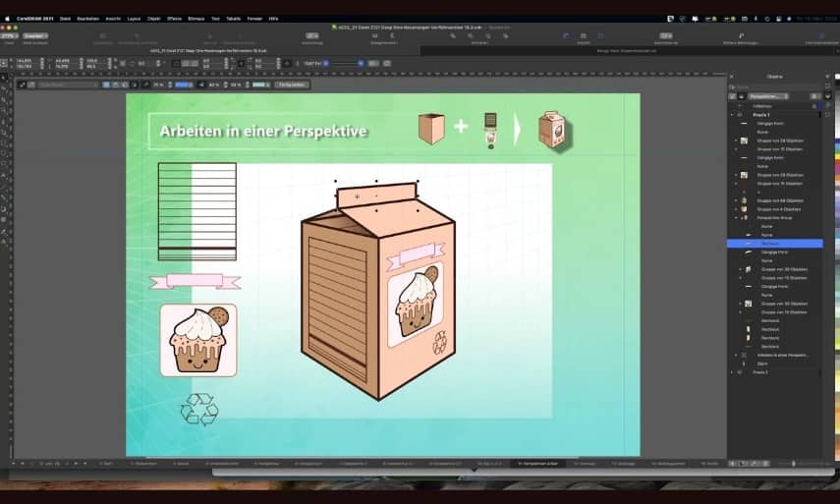Open the Effekte menu
The width and height of the screenshot is (840, 504).
174,18
